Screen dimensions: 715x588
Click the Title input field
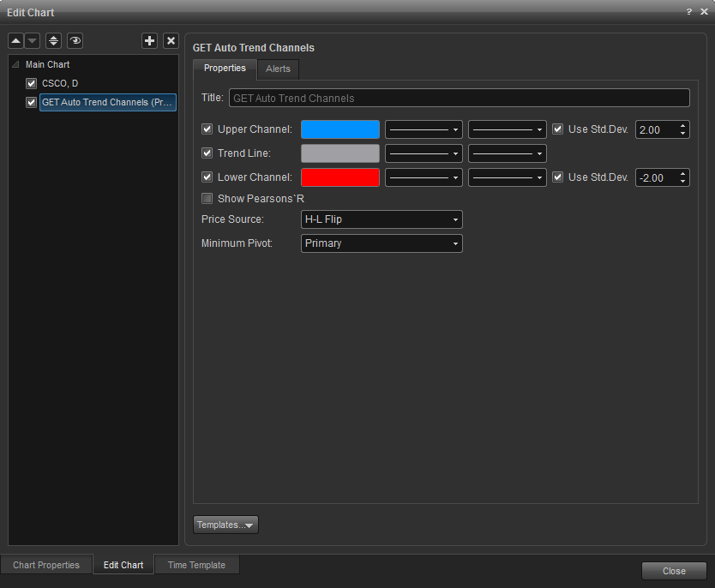460,98
